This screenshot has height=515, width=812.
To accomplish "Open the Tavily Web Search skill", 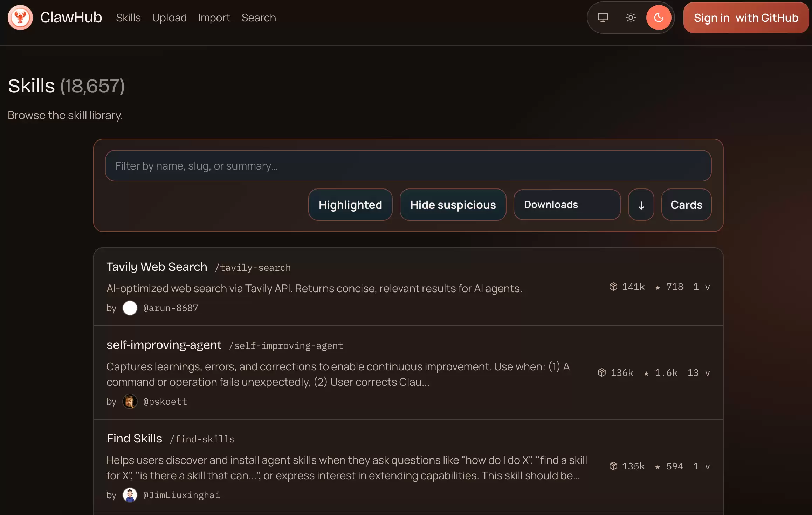I will (157, 267).
